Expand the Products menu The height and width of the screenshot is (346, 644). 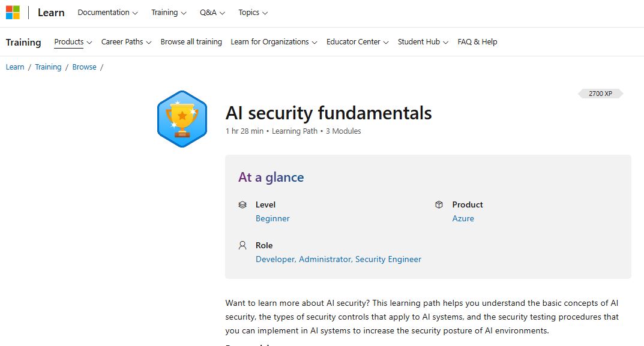click(73, 42)
